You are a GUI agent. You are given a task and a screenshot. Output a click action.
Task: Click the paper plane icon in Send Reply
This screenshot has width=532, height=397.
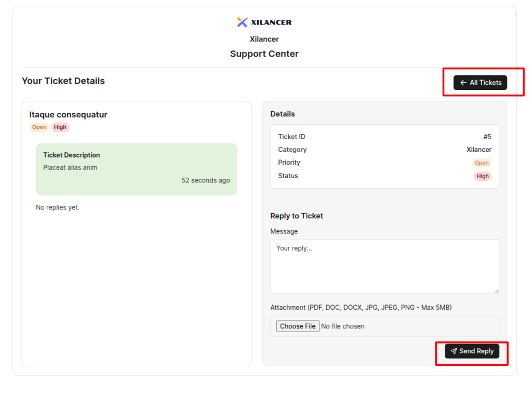454,351
